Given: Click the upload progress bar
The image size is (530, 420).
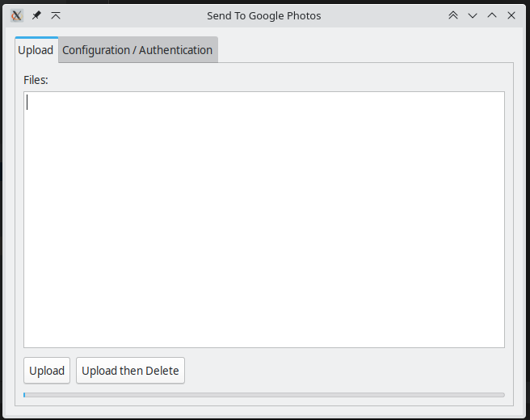Looking at the screenshot, I should pos(264,395).
